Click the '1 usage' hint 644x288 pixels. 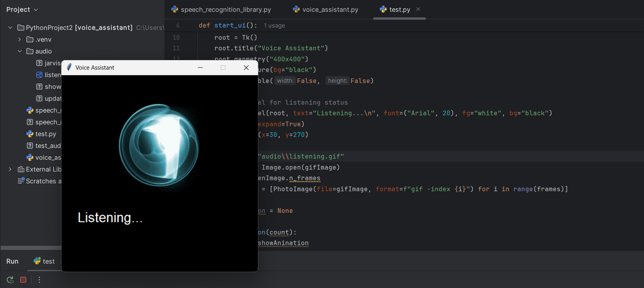coord(275,26)
